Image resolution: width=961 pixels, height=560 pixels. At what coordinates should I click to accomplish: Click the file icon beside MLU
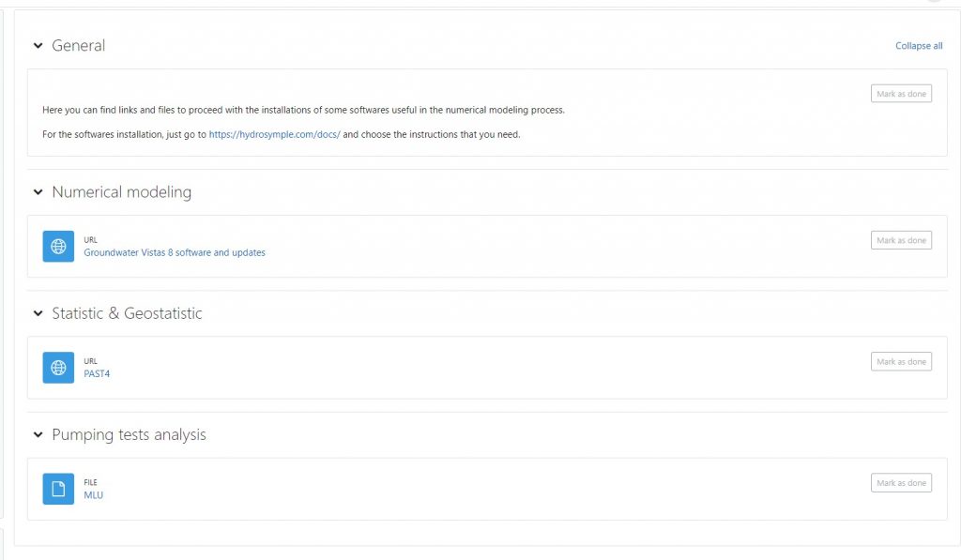point(58,489)
